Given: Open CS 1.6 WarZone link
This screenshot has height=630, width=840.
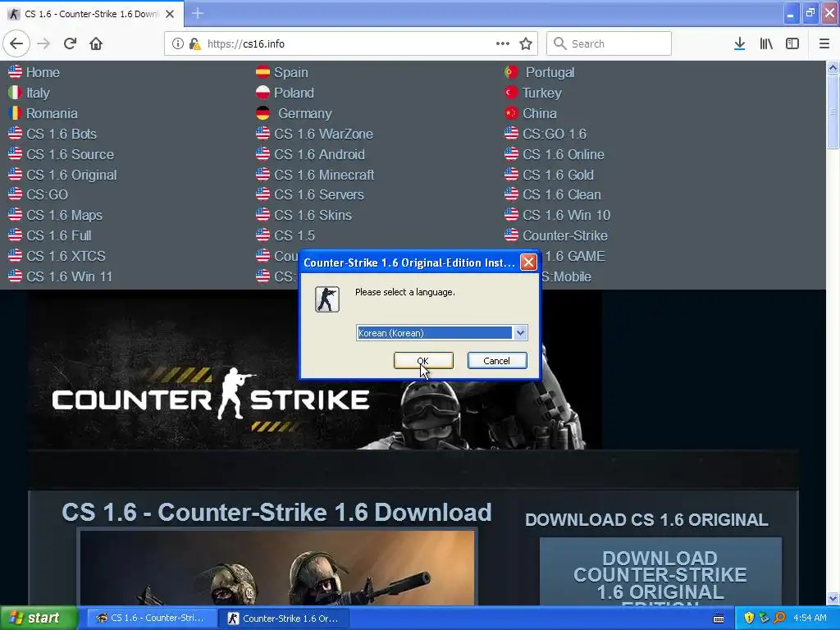Looking at the screenshot, I should 323,134.
